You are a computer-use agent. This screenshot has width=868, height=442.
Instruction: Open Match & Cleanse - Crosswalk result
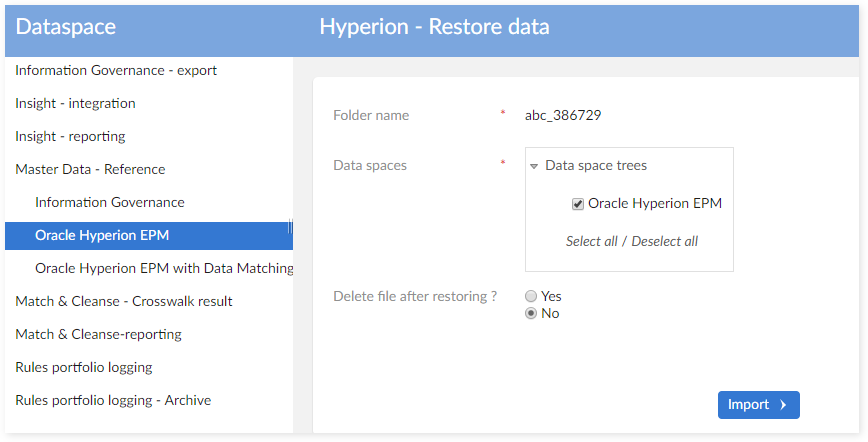coord(123,302)
